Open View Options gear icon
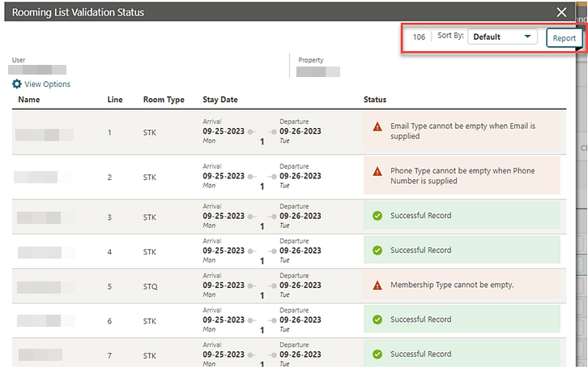The width and height of the screenshot is (588, 369). [17, 84]
